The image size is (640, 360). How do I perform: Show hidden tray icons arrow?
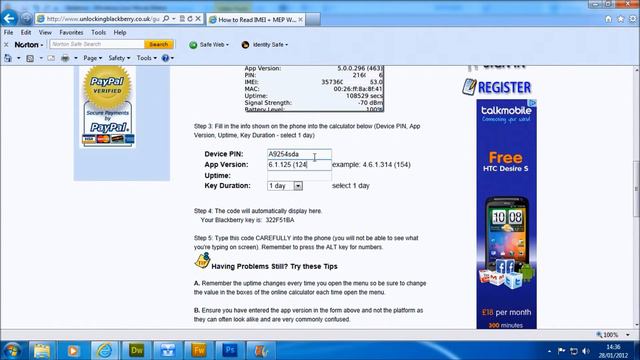point(549,351)
